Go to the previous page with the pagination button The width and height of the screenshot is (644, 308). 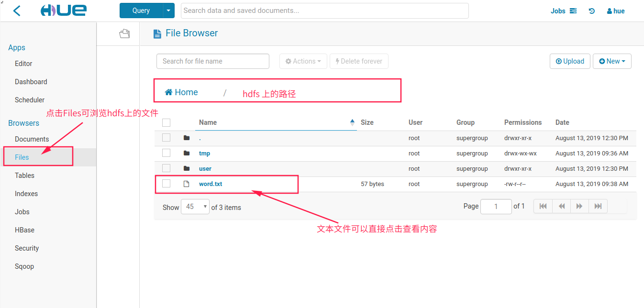562,206
